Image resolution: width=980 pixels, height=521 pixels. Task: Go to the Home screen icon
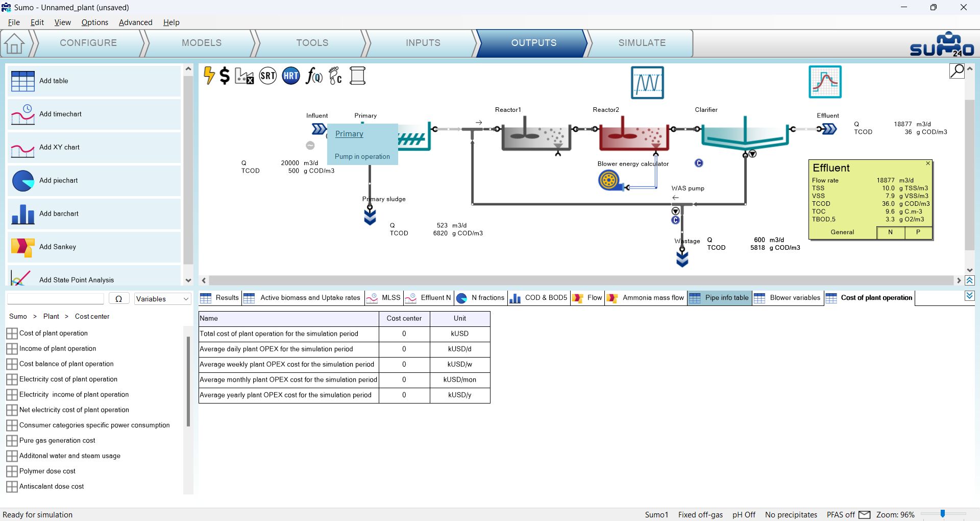(x=14, y=43)
